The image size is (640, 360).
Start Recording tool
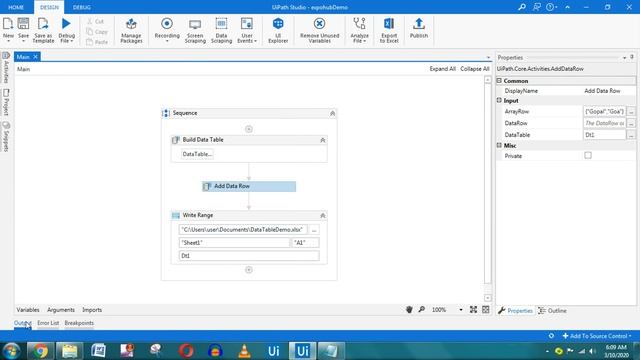167,30
